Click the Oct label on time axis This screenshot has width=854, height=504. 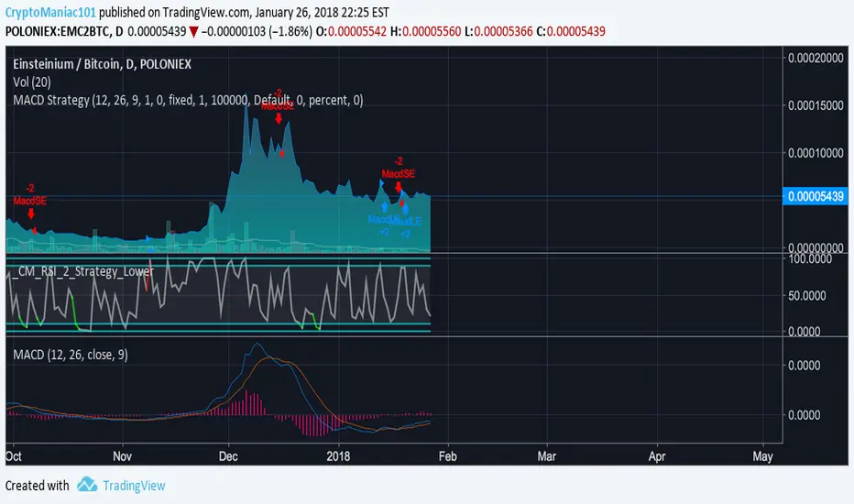13,456
